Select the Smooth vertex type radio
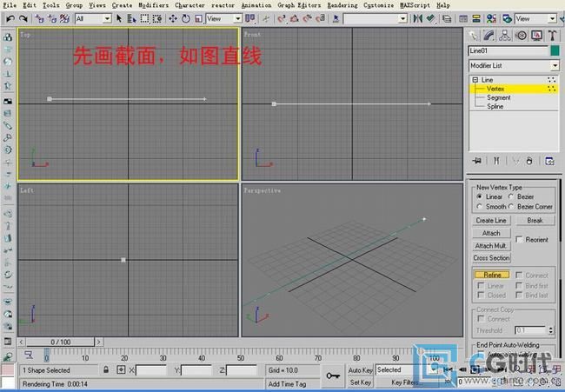 [x=479, y=207]
